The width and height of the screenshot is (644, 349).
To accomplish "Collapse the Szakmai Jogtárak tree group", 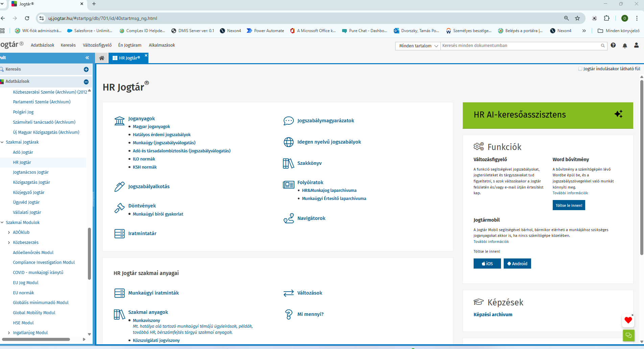I will (2, 142).
